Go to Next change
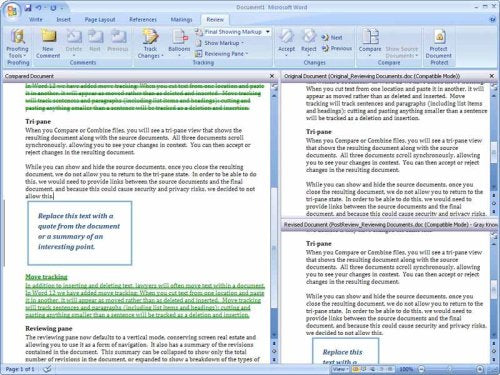The image size is (500, 375). coord(332,38)
